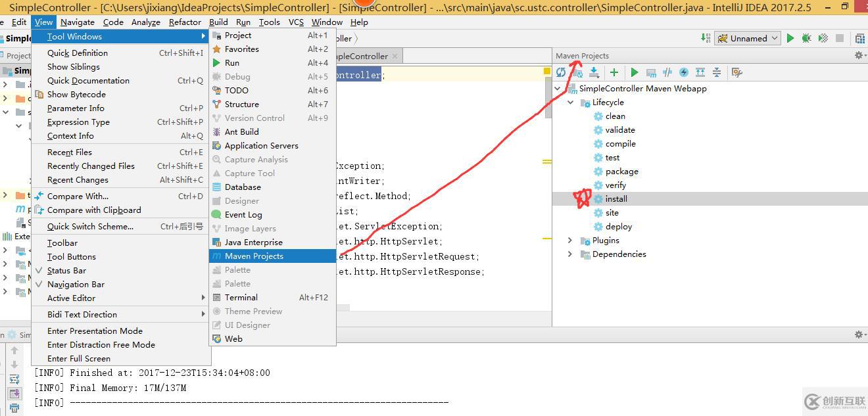
Task: Toggle the Navigation Bar checked menu item
Action: click(76, 285)
